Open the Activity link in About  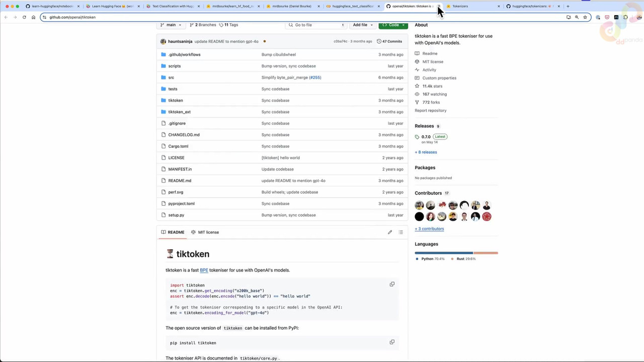click(x=429, y=70)
